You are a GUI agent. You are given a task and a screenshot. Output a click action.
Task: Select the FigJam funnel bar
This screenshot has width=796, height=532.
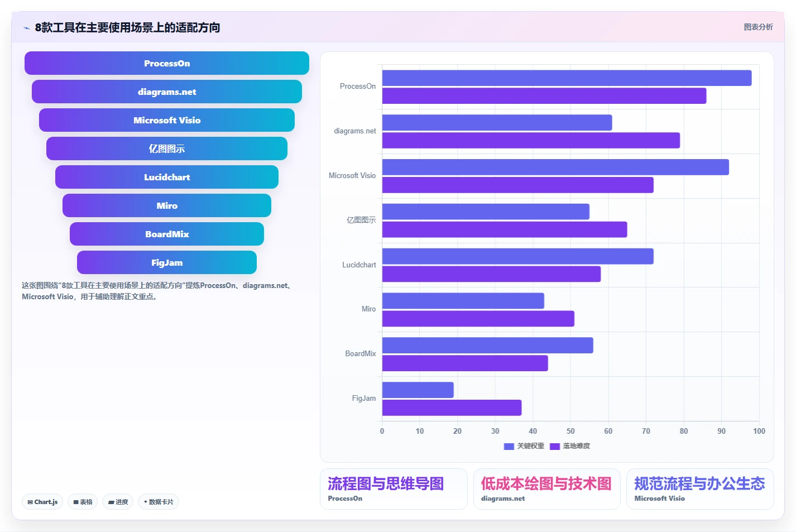(x=167, y=262)
